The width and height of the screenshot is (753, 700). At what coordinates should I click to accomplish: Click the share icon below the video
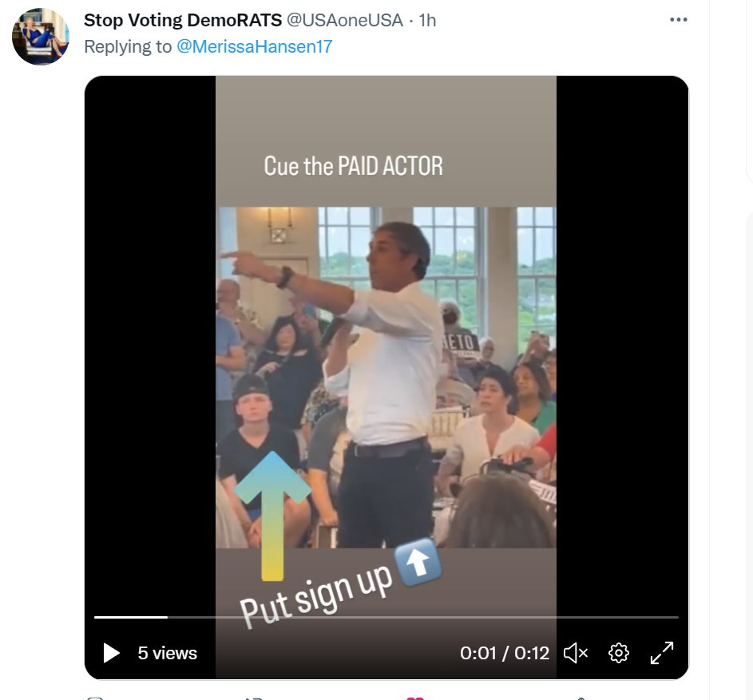(x=580, y=698)
